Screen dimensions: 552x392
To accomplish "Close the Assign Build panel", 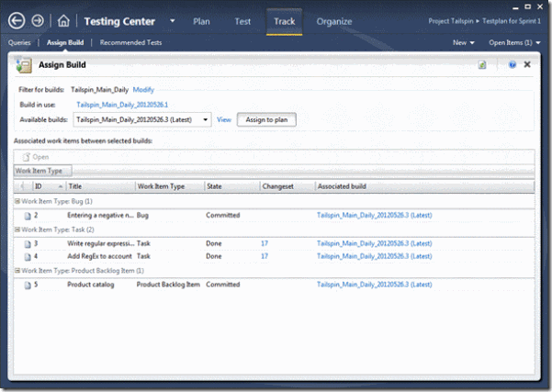I will pyautogui.click(x=527, y=65).
